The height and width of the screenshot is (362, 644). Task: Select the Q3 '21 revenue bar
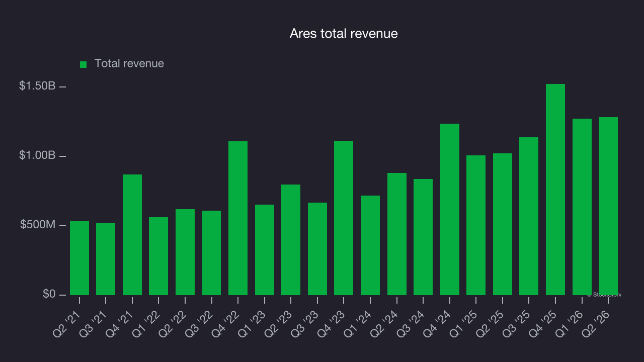tap(106, 259)
